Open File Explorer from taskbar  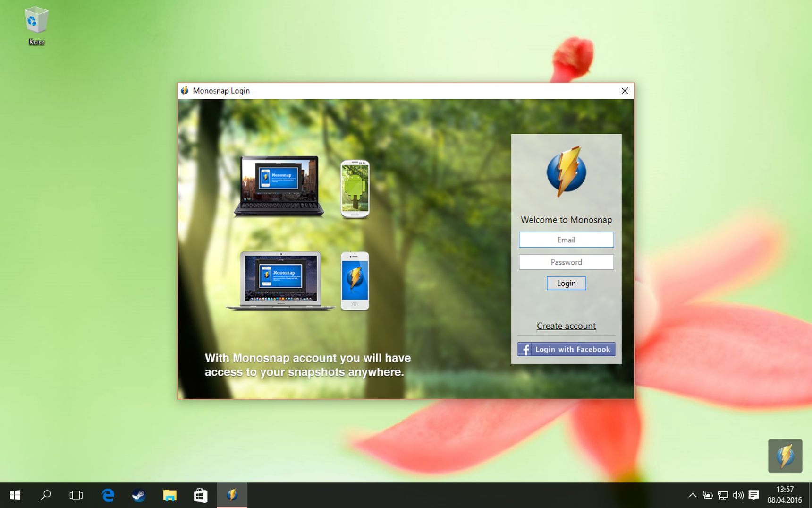coord(169,495)
